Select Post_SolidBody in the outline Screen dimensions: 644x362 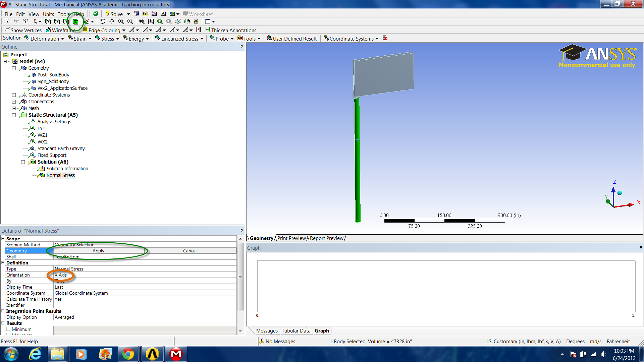click(53, 75)
